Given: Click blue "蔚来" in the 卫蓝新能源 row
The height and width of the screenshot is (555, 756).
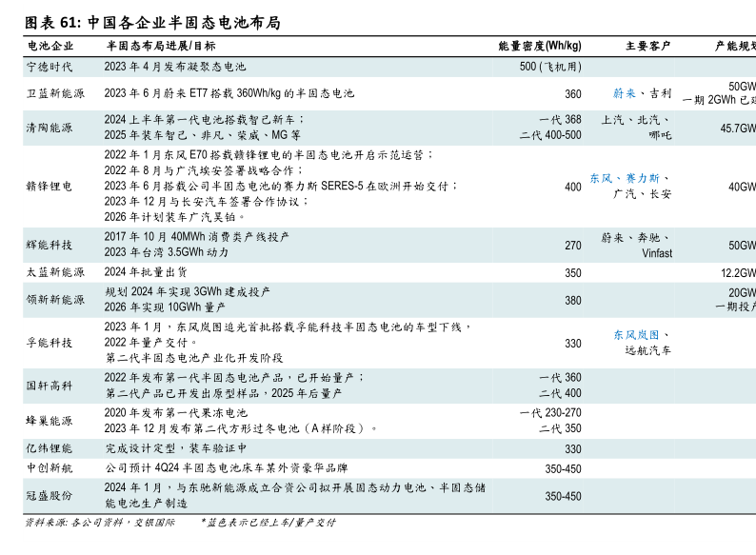Looking at the screenshot, I should coord(625,93).
